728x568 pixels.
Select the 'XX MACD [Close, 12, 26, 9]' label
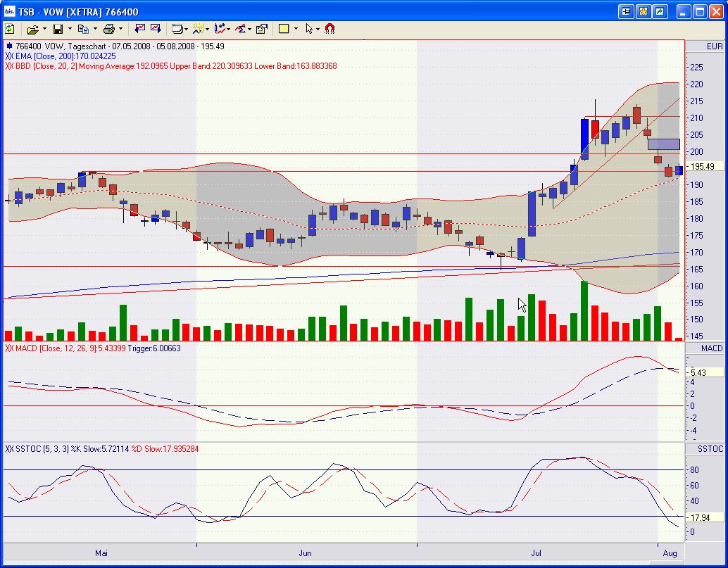tap(51, 348)
